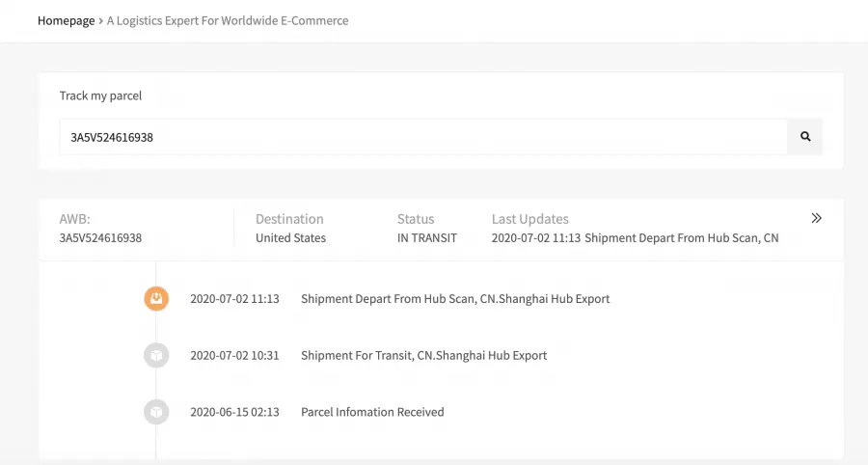Select the Shipment For Transit timeline entry text
The height and width of the screenshot is (465, 868).
pyautogui.click(x=424, y=355)
